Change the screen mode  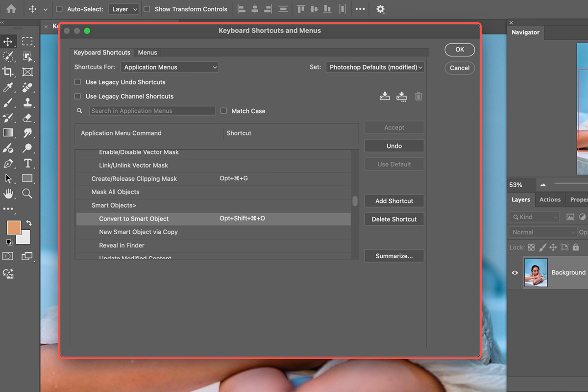coord(27,256)
